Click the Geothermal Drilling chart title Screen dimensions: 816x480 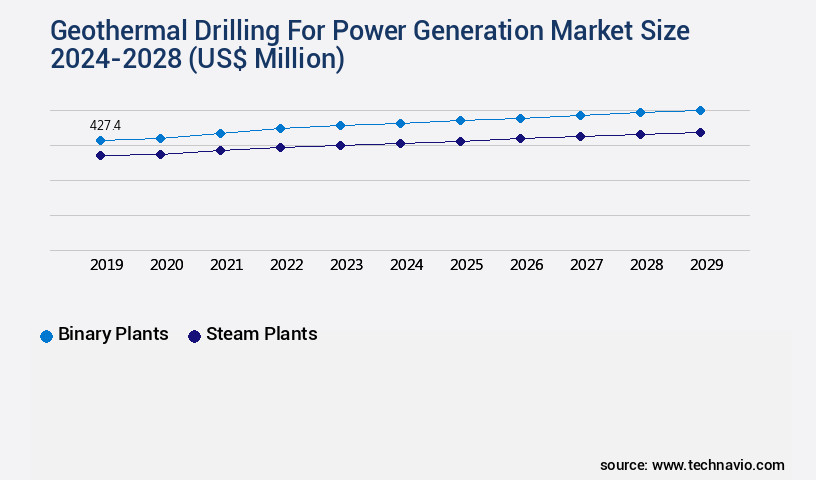pyautogui.click(x=370, y=45)
